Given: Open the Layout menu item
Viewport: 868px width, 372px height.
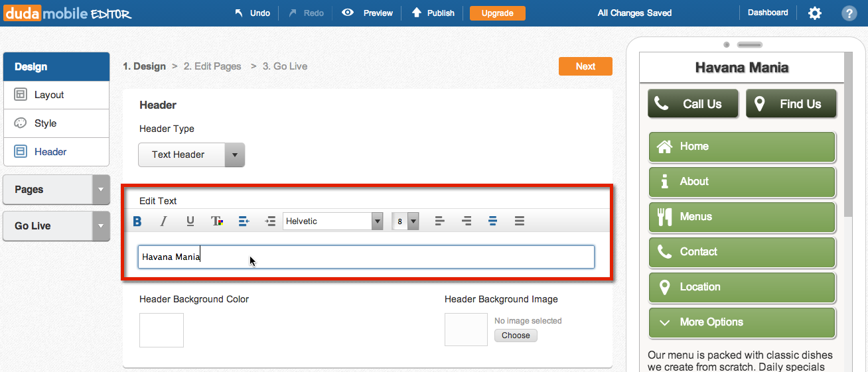Looking at the screenshot, I should click(56, 95).
